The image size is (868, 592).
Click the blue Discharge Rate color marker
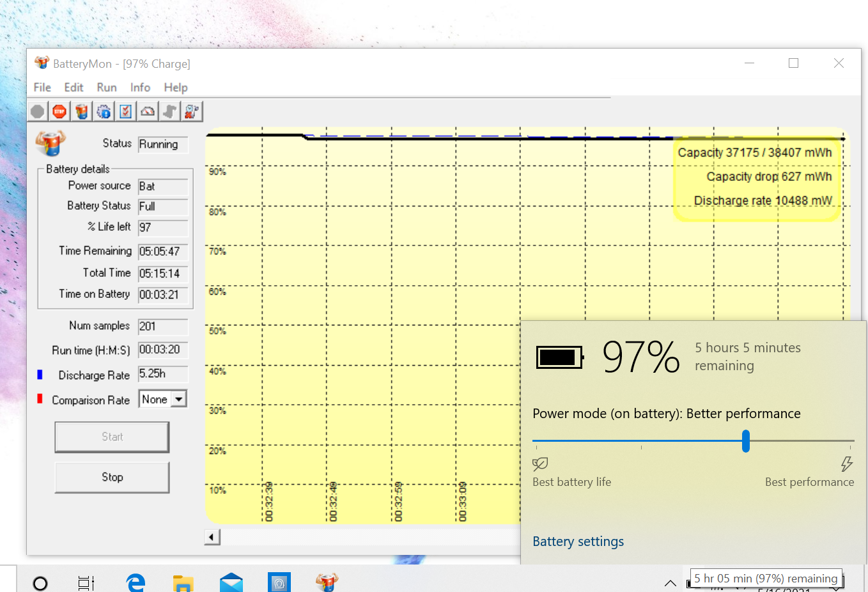40,375
